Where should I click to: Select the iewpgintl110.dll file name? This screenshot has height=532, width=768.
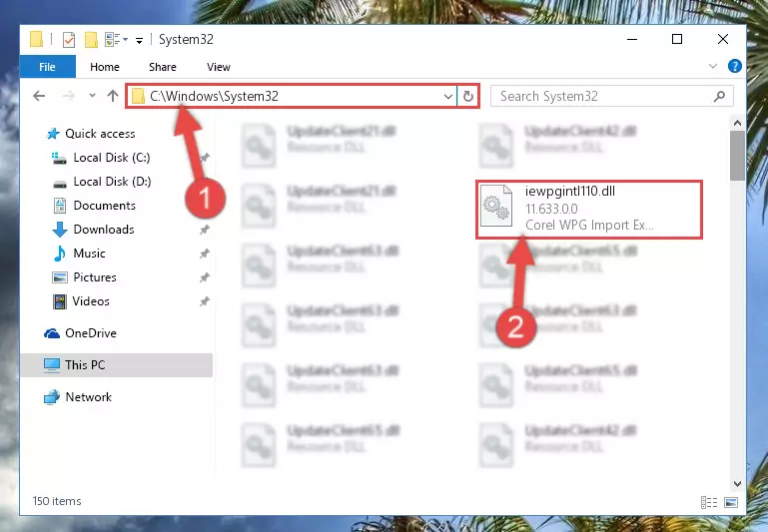tap(570, 192)
